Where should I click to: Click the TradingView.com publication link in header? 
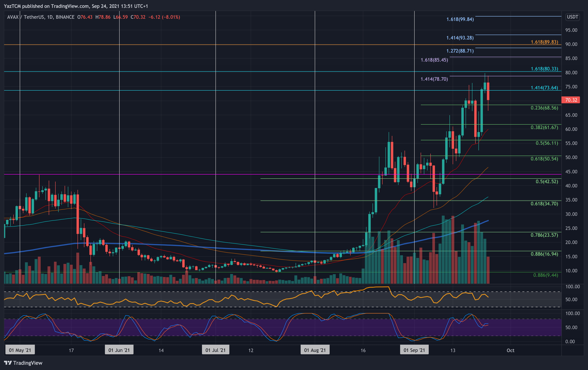click(69, 6)
